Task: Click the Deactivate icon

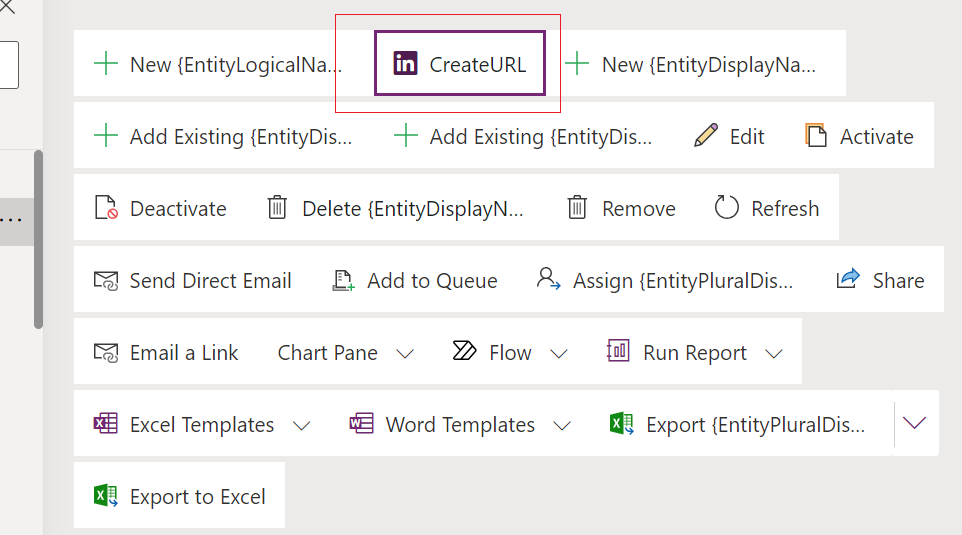Action: click(x=106, y=208)
